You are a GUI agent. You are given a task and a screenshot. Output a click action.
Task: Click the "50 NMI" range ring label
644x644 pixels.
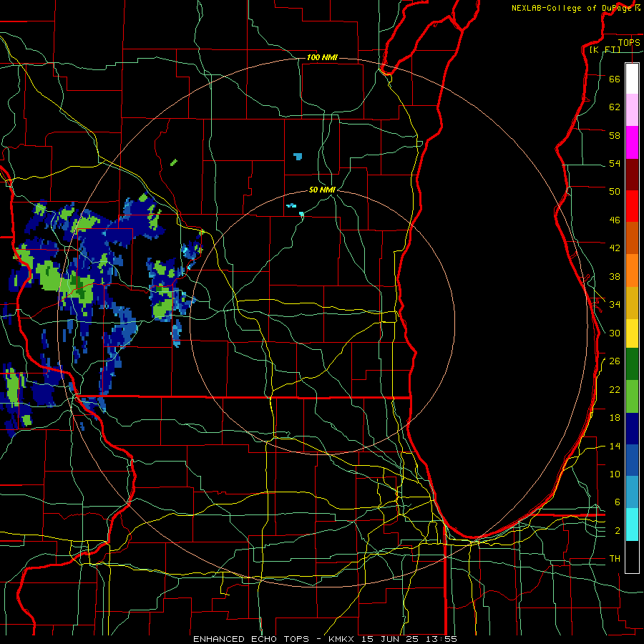[x=323, y=190]
